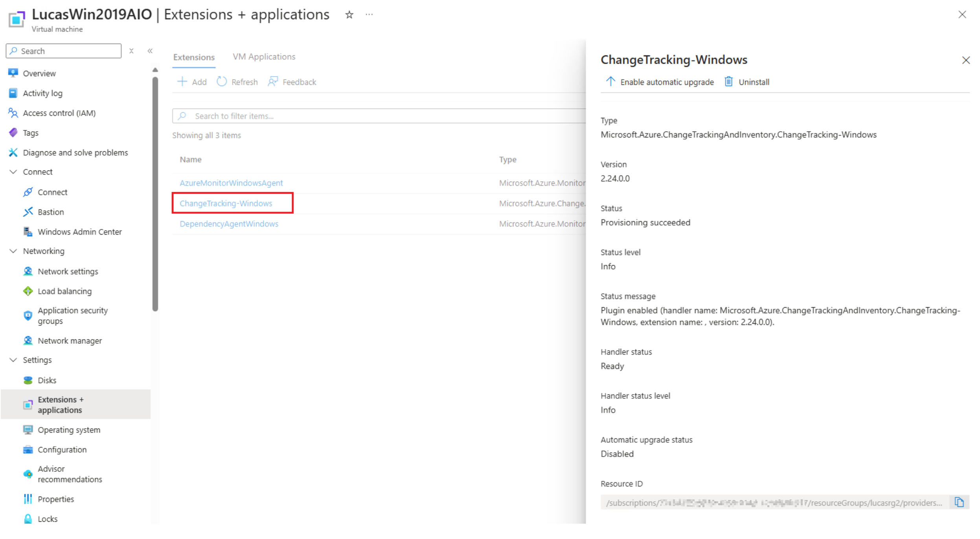Viewport: 980px width, 539px height.
Task: Open the ChangeTracking-Windows extension link
Action: click(226, 203)
